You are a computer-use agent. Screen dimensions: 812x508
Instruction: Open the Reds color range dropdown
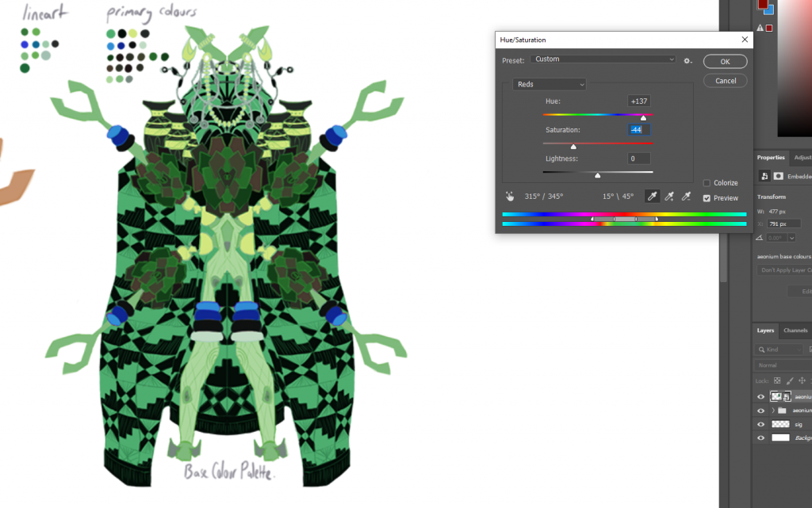(550, 84)
